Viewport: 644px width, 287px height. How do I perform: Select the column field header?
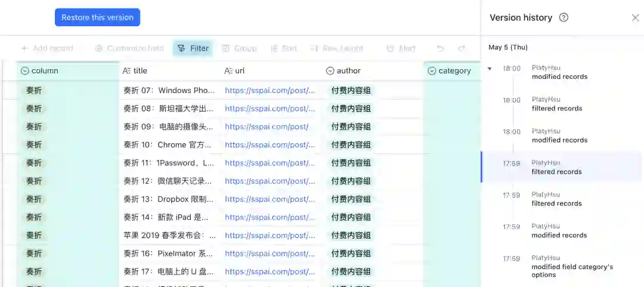pos(68,71)
